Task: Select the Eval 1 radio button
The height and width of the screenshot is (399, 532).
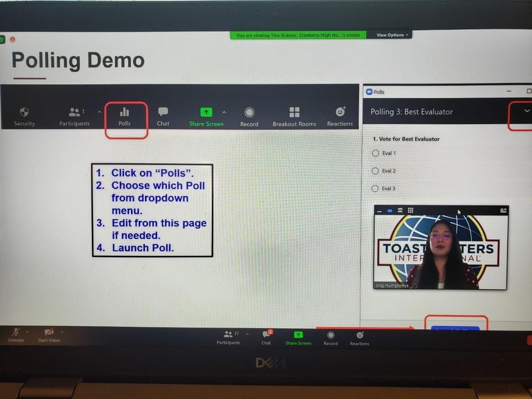Action: coord(375,154)
